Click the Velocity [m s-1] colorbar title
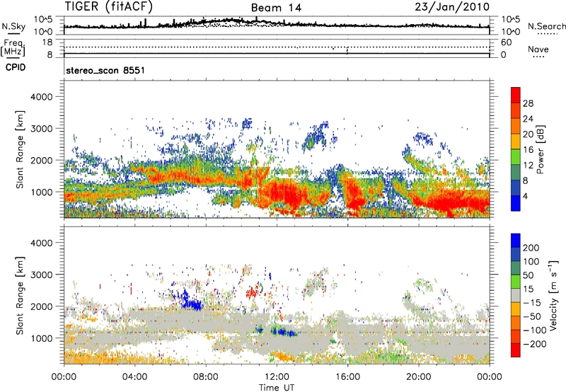566x392 pixels. tap(553, 295)
